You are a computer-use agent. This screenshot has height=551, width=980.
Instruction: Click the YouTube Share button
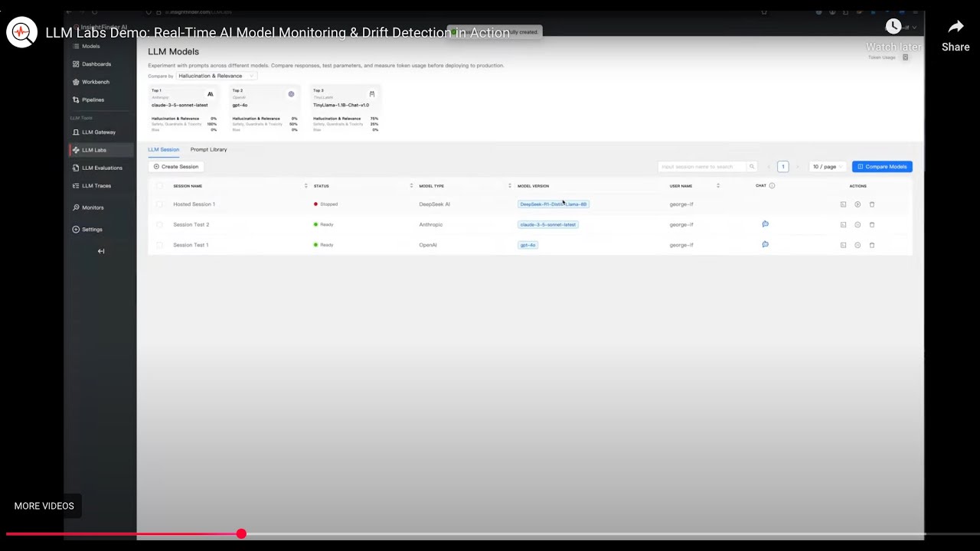click(x=955, y=36)
